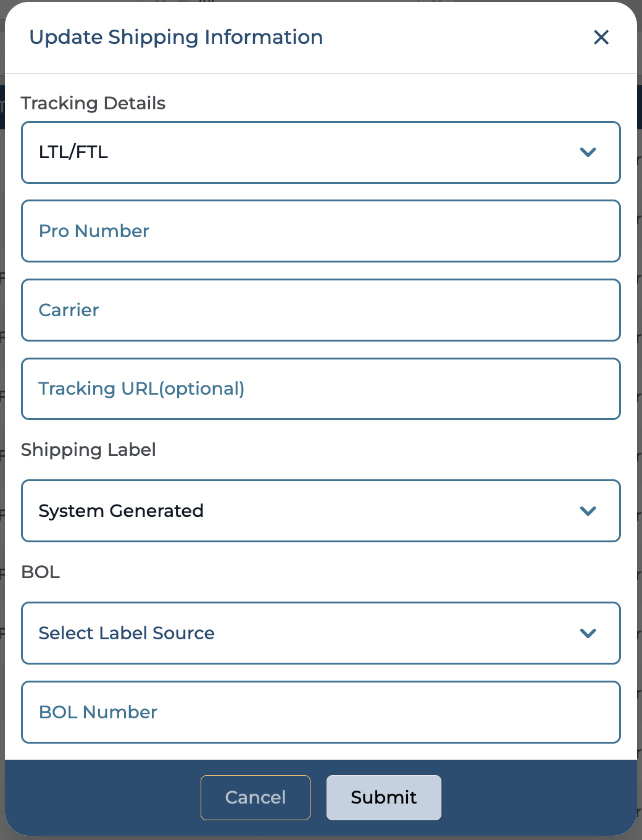This screenshot has width=642, height=840.
Task: Click the chevron arrow beside System Generated
Action: click(588, 511)
